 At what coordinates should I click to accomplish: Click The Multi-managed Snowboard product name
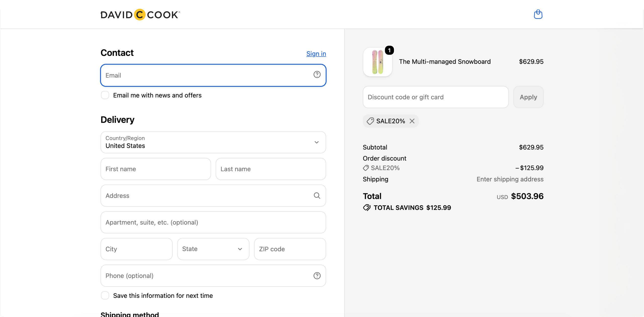pyautogui.click(x=445, y=62)
